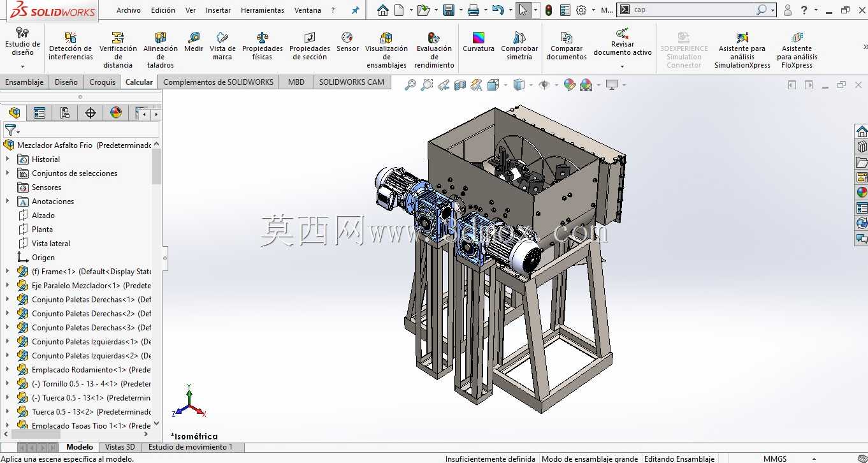Launch Asistente para análisis SimulationXpress

(742, 50)
